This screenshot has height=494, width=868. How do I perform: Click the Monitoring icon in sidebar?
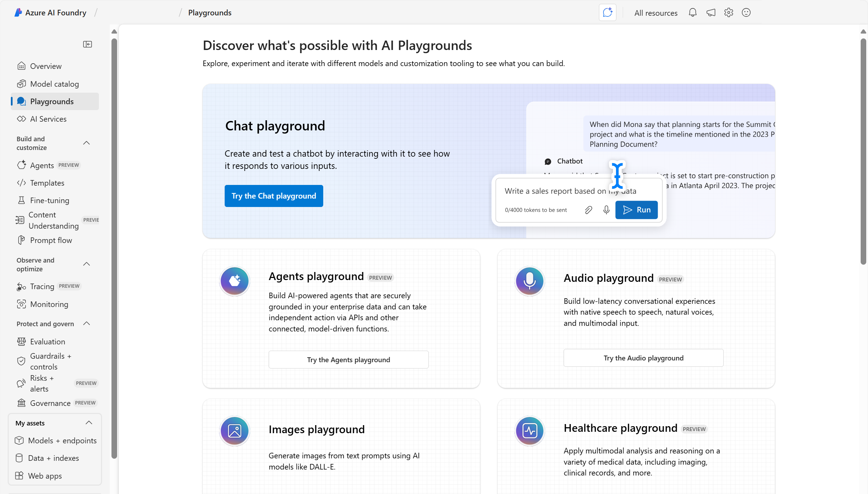coord(21,304)
